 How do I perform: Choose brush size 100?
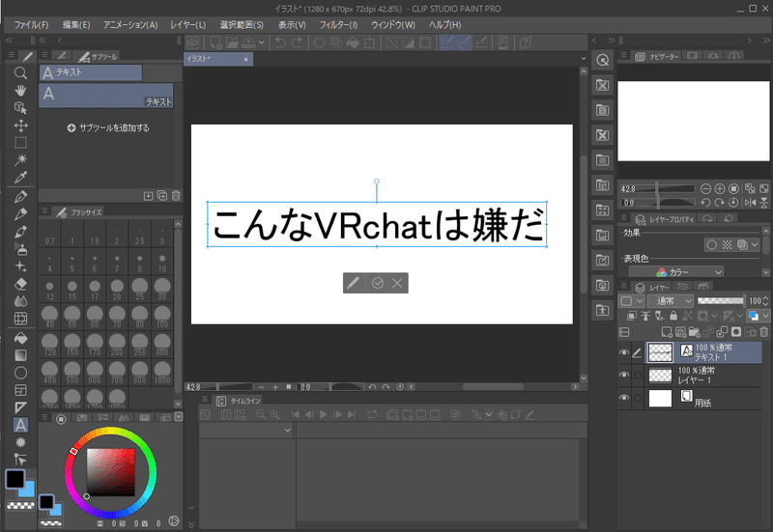pyautogui.click(x=162, y=317)
